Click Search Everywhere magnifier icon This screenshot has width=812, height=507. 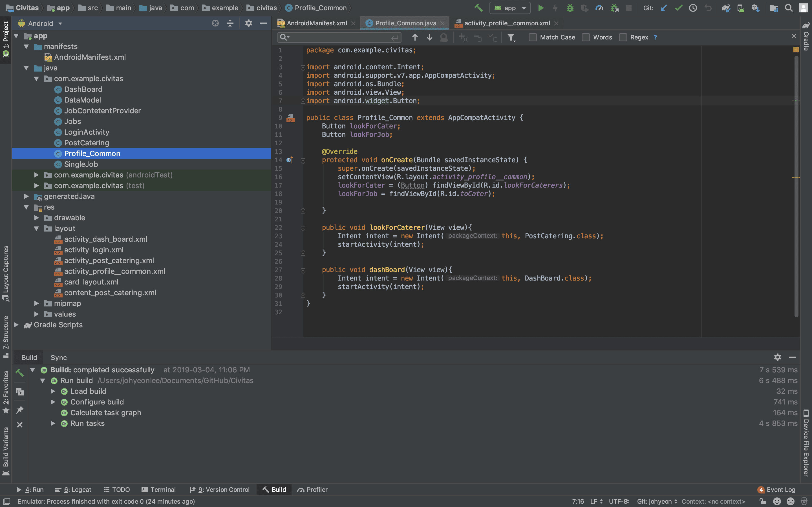point(789,8)
